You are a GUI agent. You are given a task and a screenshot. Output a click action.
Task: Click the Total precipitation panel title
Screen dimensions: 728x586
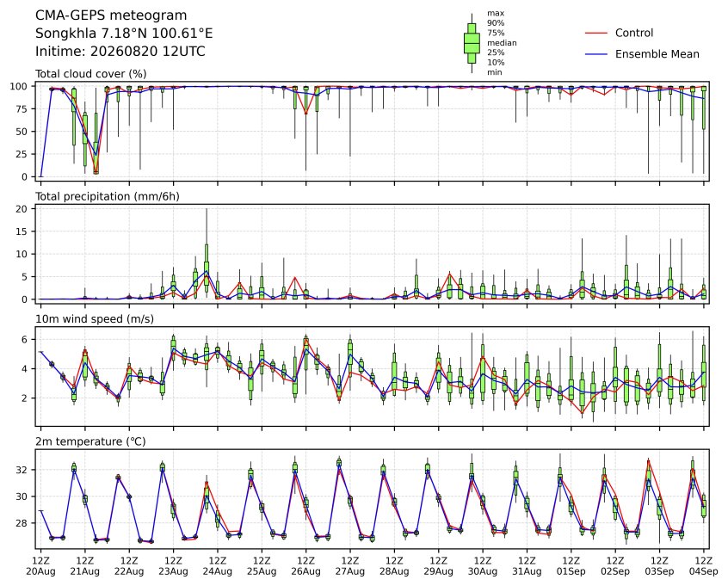108,196
